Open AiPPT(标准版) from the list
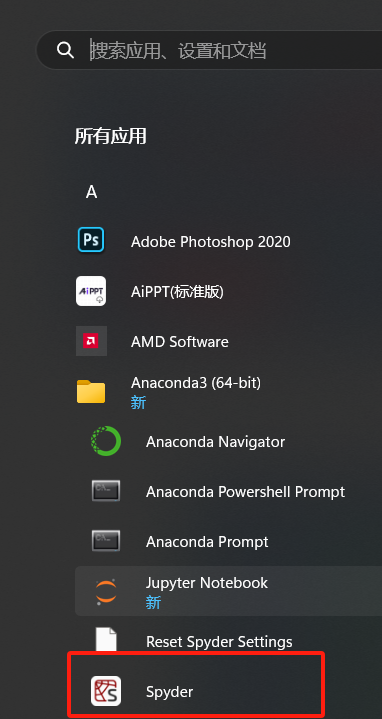The image size is (382, 719). (x=177, y=292)
